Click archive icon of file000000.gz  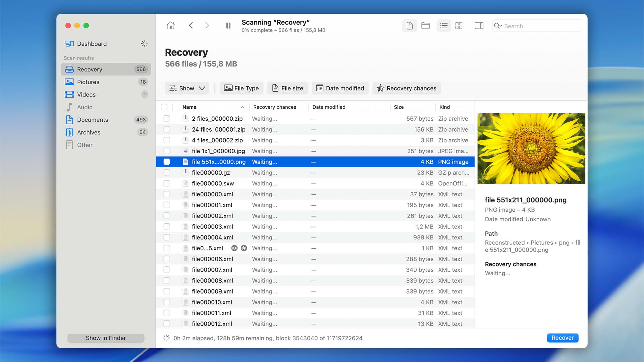tap(185, 172)
